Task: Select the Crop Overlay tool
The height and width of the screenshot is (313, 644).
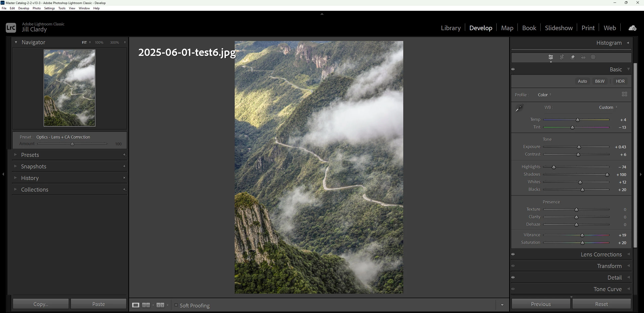Action: 562,57
